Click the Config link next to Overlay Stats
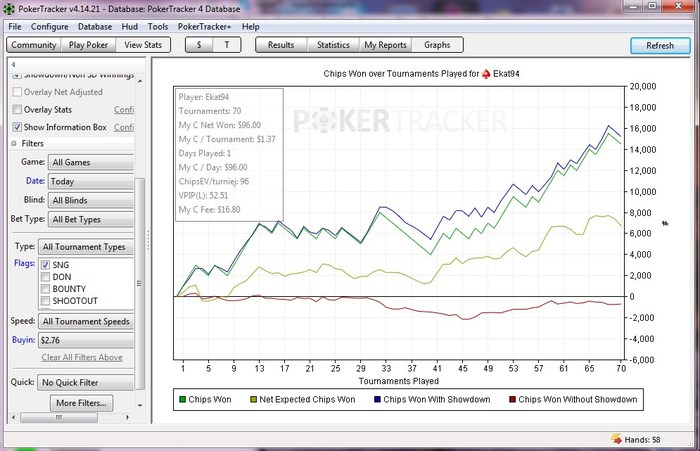The image size is (700, 451). pos(124,109)
